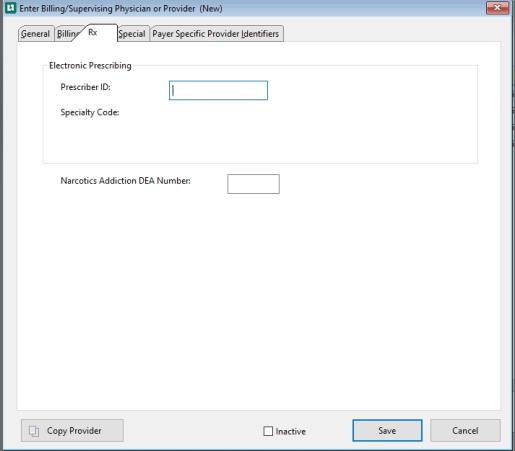This screenshot has width=515, height=451.
Task: Click the copy icon on Copy Provider
Action: [x=34, y=431]
